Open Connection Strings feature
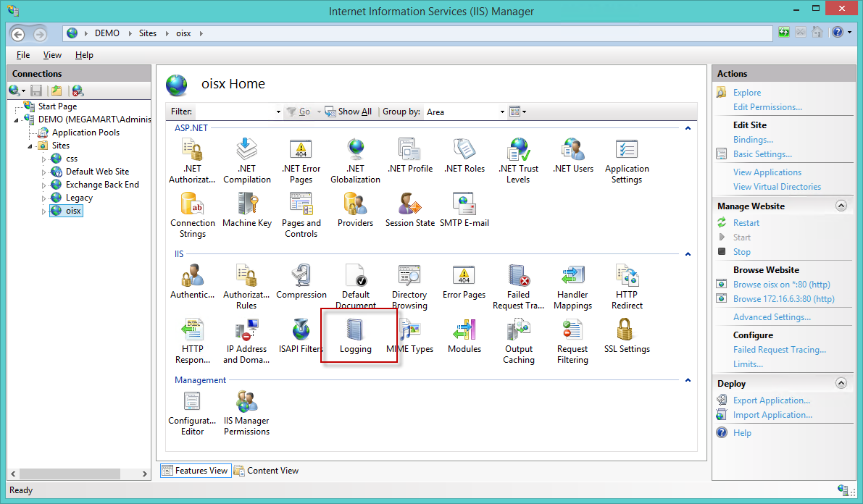This screenshot has width=863, height=504. [193, 215]
